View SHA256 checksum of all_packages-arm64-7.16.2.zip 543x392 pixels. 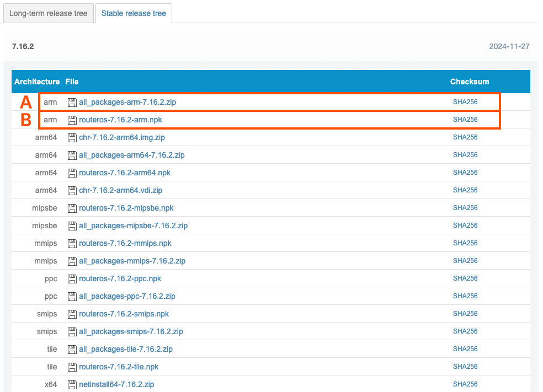pos(465,155)
